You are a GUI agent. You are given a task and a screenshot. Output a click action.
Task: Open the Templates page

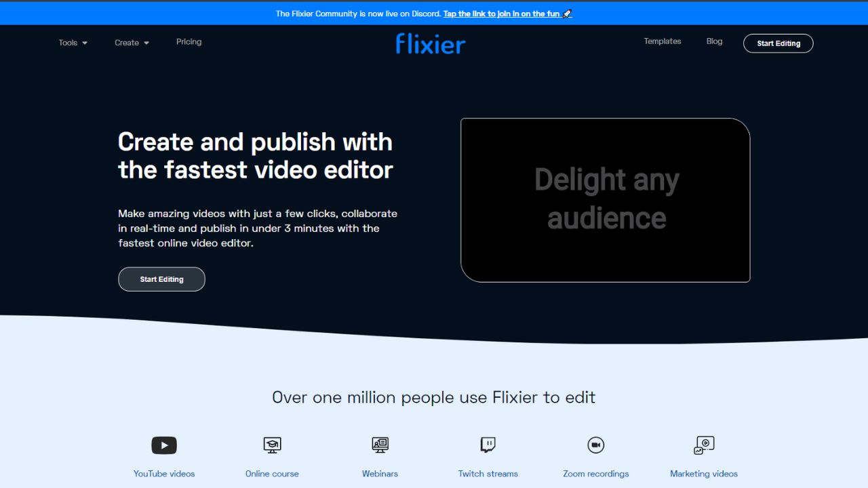coord(662,41)
